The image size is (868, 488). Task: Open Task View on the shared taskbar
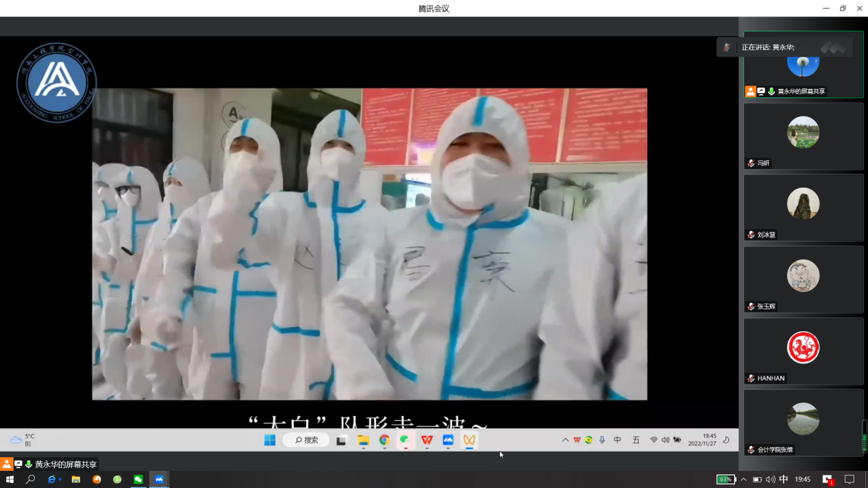(341, 440)
